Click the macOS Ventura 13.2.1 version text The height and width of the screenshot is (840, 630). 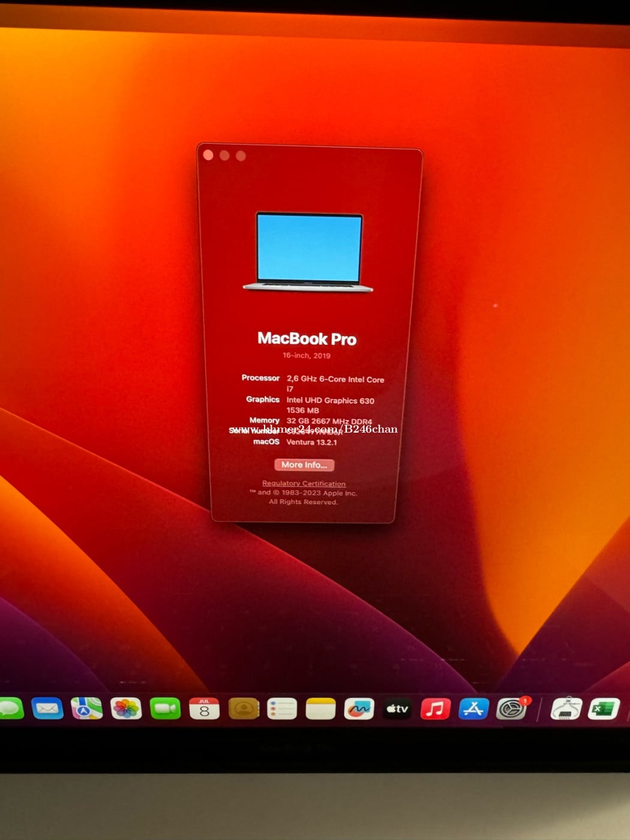point(311,442)
